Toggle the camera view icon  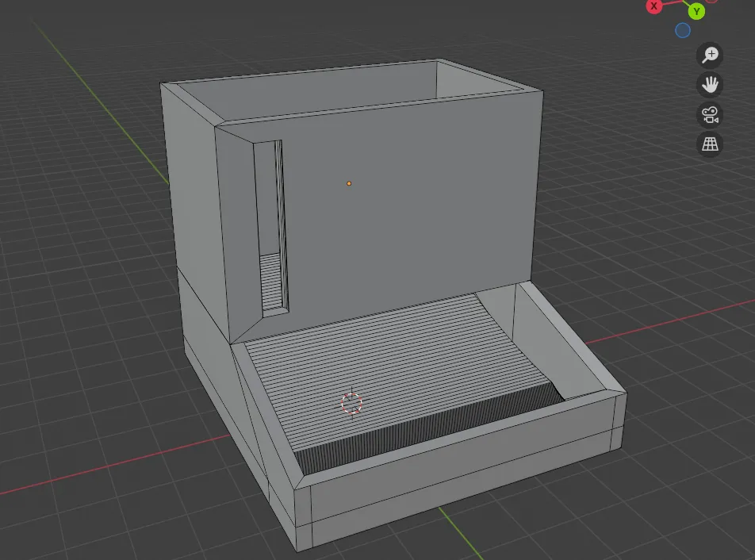pyautogui.click(x=710, y=114)
